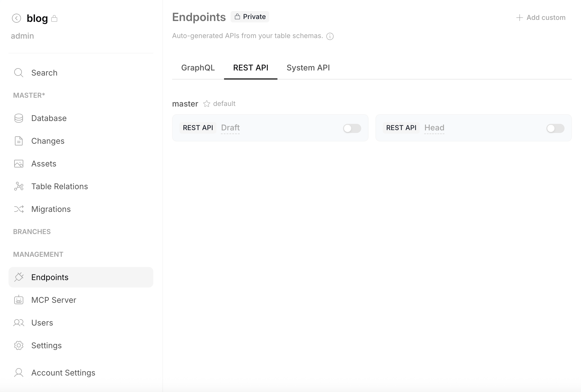Enable the Draft REST API toggle
Image resolution: width=581 pixels, height=392 pixels.
coord(352,128)
